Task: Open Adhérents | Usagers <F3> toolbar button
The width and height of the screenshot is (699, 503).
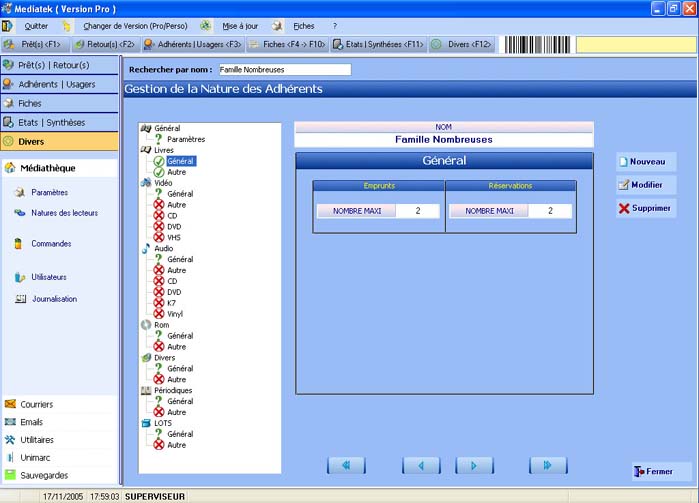Action: click(193, 44)
